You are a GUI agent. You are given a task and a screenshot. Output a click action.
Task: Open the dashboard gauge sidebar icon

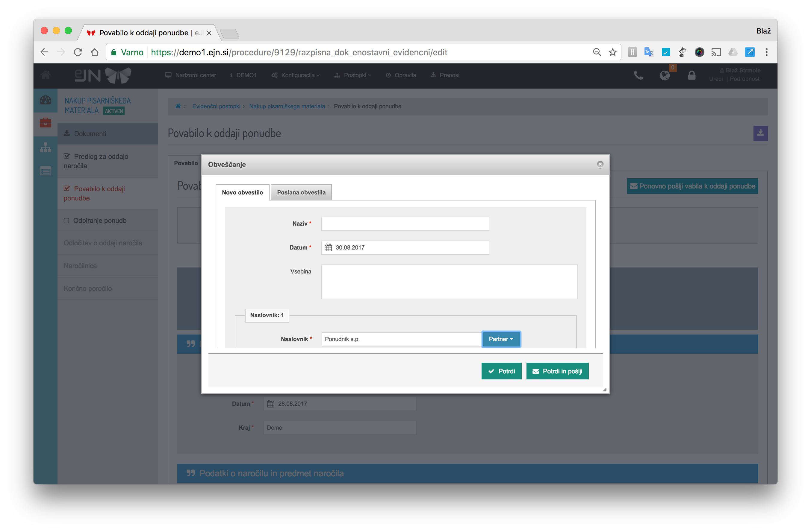(x=45, y=100)
